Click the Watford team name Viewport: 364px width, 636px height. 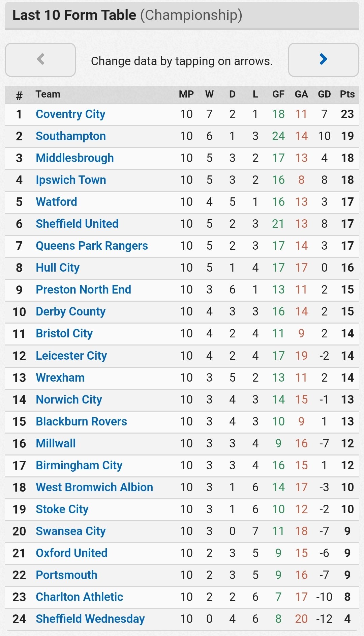[56, 202]
